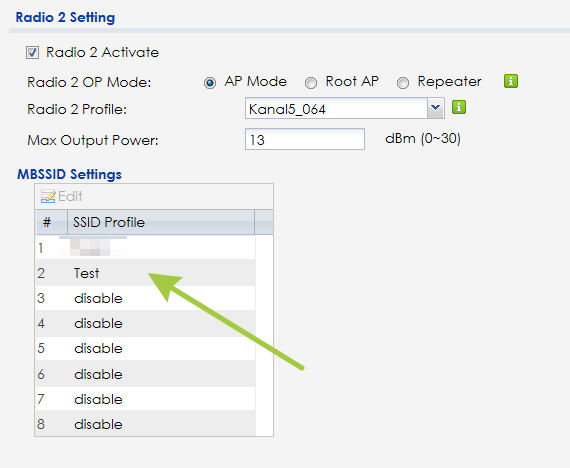Select the disabled SSID row number 4
Screen dimensions: 570x468
(145, 323)
